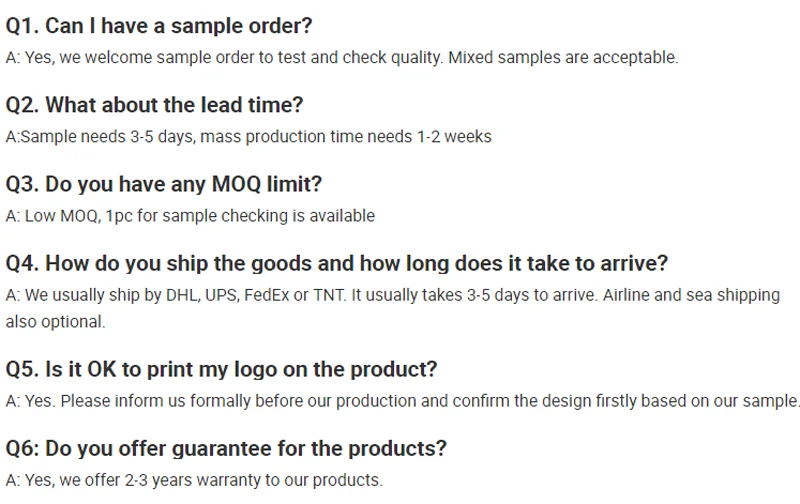Click the word 'MOQ' in the Q3 heading
Screen dimensions: 800x504
click(x=236, y=184)
